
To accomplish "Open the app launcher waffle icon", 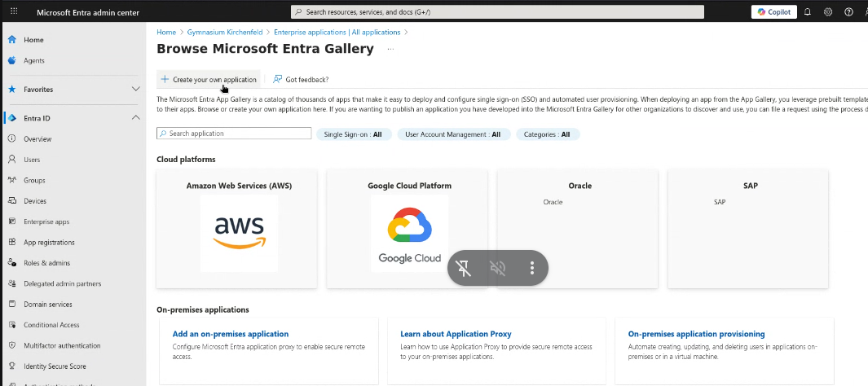I will click(x=13, y=12).
